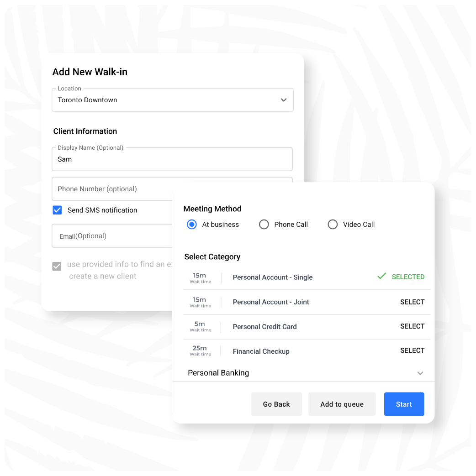The width and height of the screenshot is (476, 476).
Task: Choose Phone Call meeting method
Action: click(264, 225)
